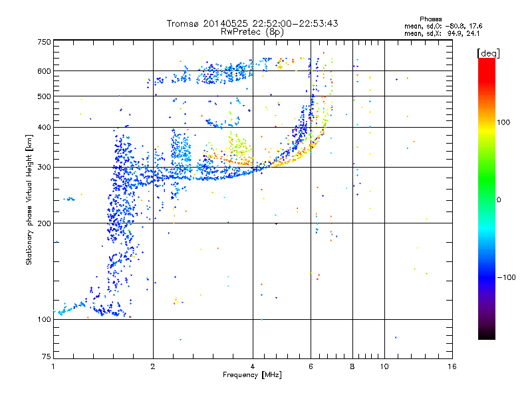The height and width of the screenshot is (399, 532).
Task: Select the "RwPretec (8p)" subtitle
Action: pos(252,32)
